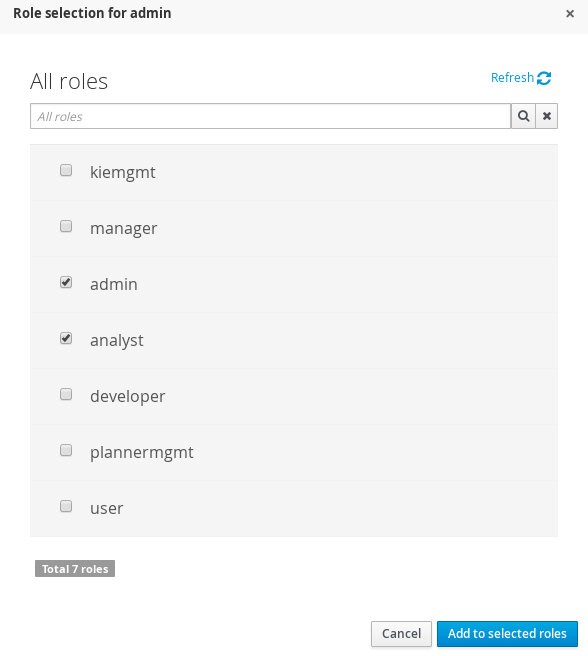Image resolution: width=588 pixels, height=656 pixels.
Task: Focus the All roles search field
Action: tap(270, 116)
